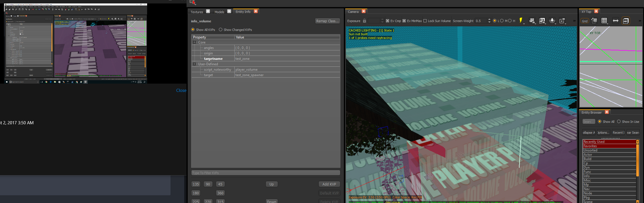Image resolution: width=644 pixels, height=203 pixels.
Task: Click the window icon above the Textures tab
Action: 193,2
